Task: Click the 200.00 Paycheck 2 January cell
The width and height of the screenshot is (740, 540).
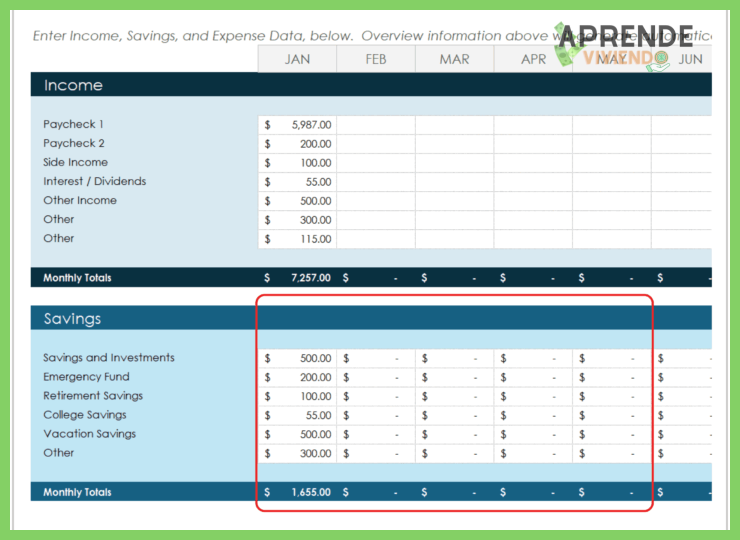Action: point(297,143)
